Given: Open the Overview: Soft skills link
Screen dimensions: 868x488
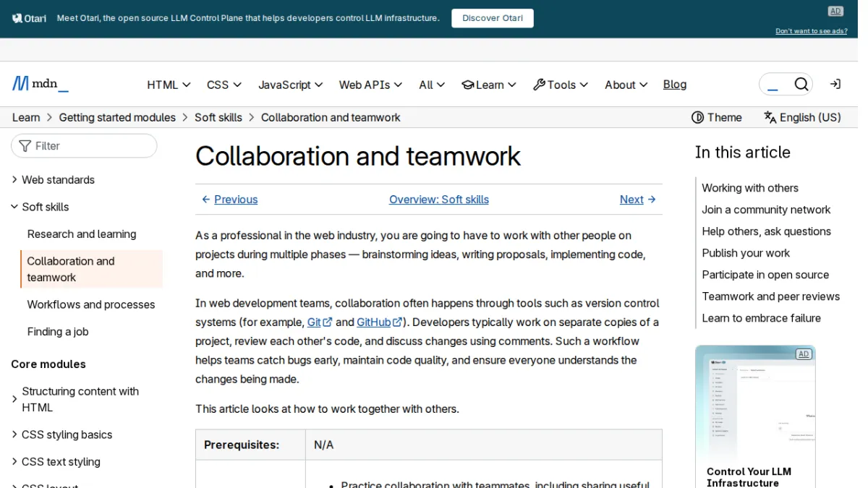Looking at the screenshot, I should [439, 200].
